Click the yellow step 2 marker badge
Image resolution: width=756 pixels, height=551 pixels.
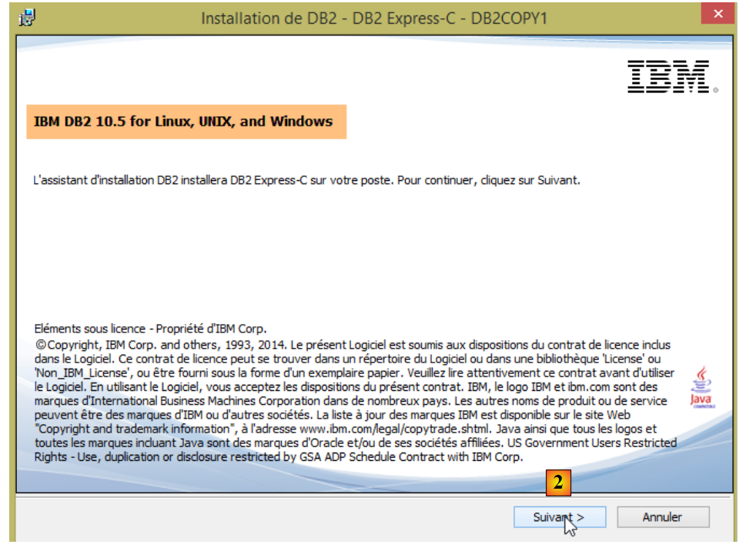pyautogui.click(x=558, y=483)
